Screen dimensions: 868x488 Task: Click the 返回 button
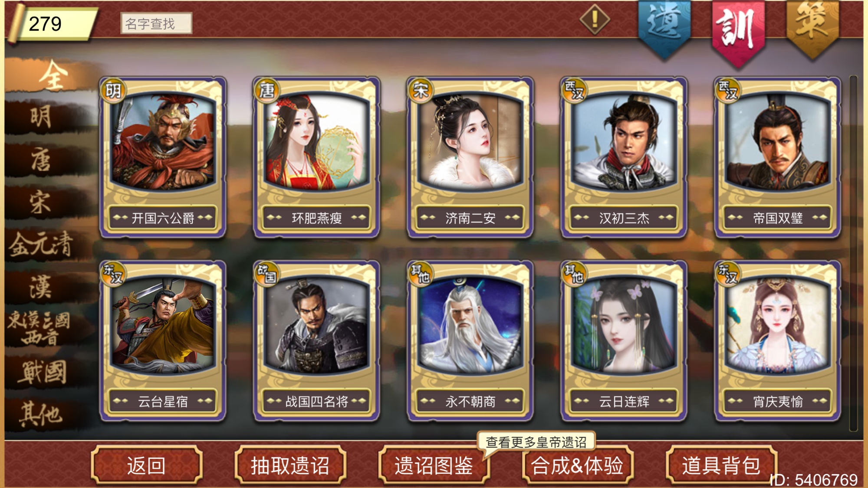click(146, 465)
